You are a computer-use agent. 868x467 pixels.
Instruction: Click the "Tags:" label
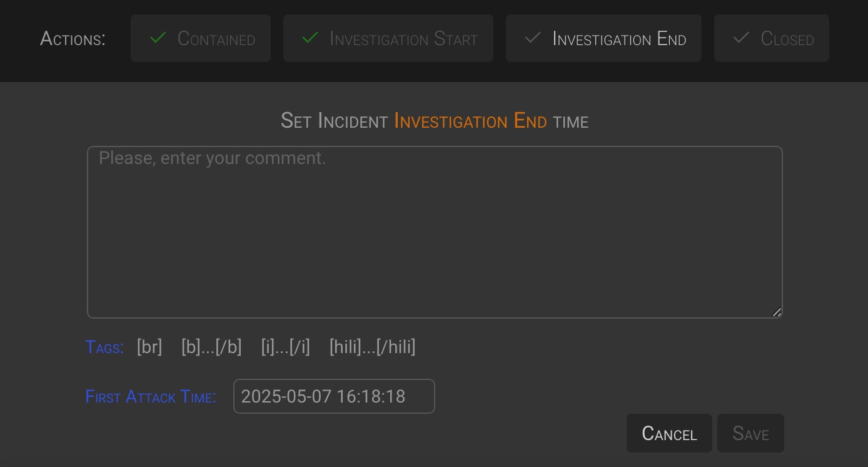tap(104, 347)
